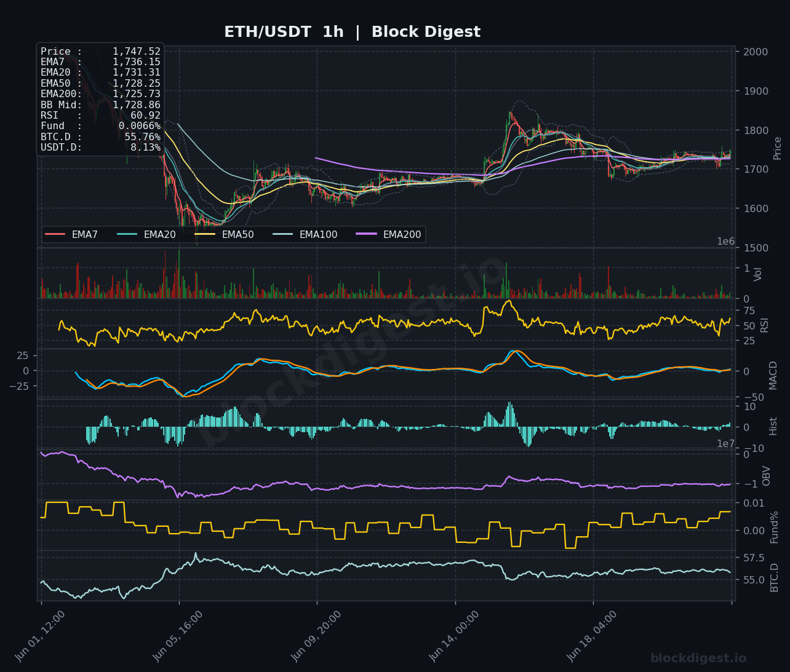
Task: Click the purple EMA200 legend line swatch
Action: coord(366,234)
